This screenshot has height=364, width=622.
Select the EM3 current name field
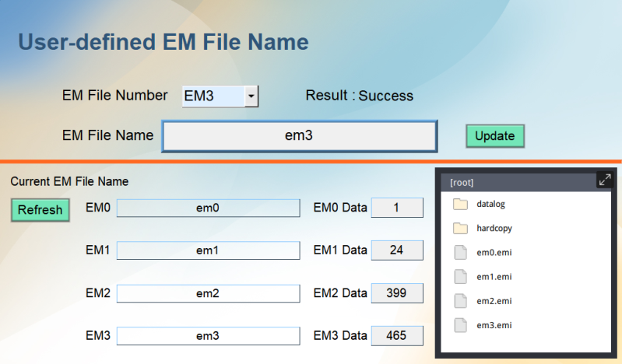click(208, 336)
